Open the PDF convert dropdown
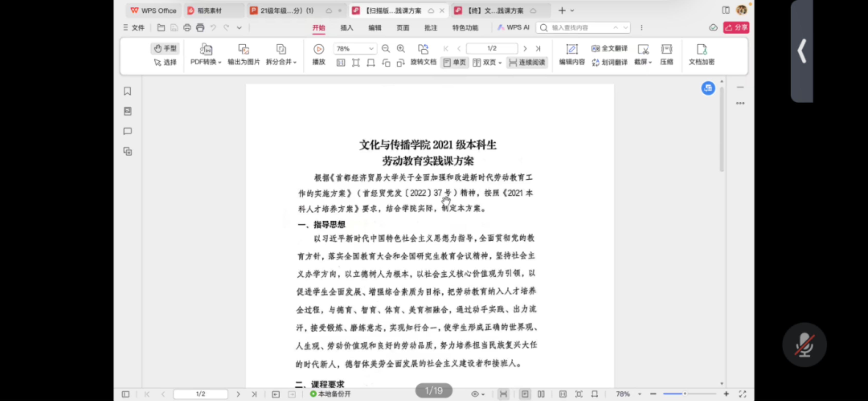 tap(205, 62)
